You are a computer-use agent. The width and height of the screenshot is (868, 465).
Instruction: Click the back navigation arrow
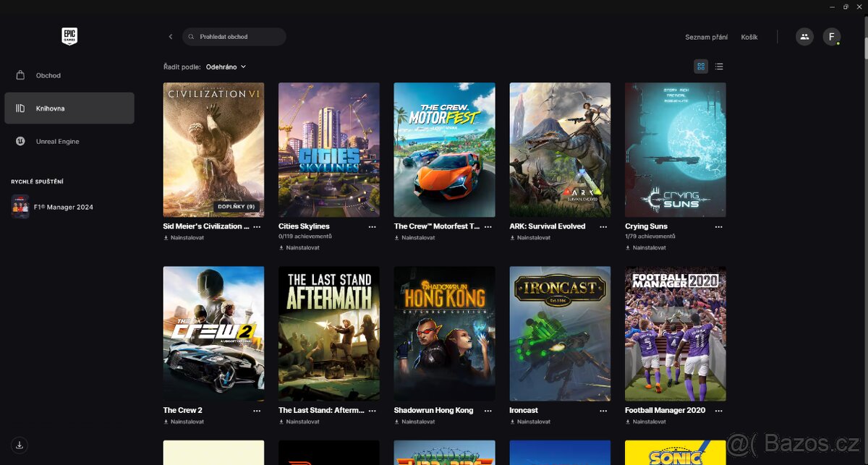tap(170, 36)
